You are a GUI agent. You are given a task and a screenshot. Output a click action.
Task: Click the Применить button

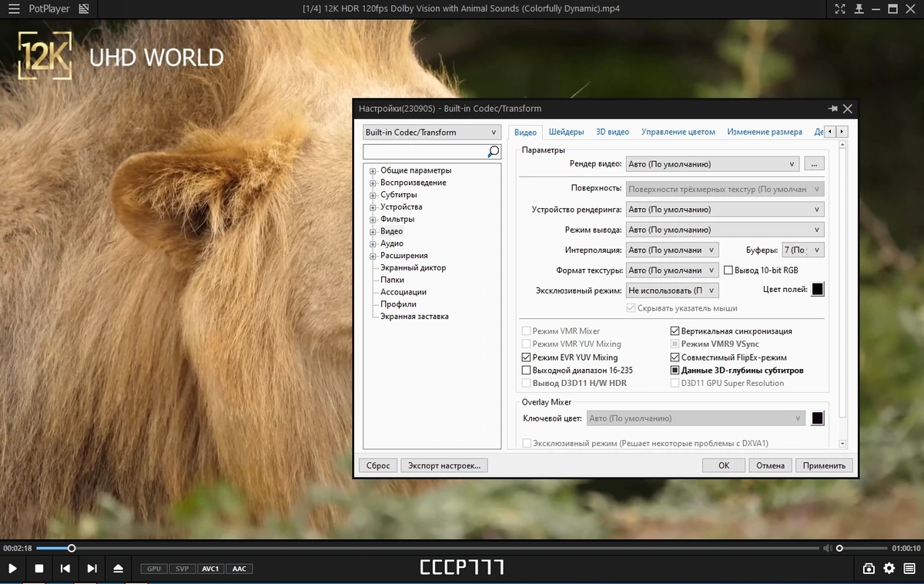tap(824, 465)
